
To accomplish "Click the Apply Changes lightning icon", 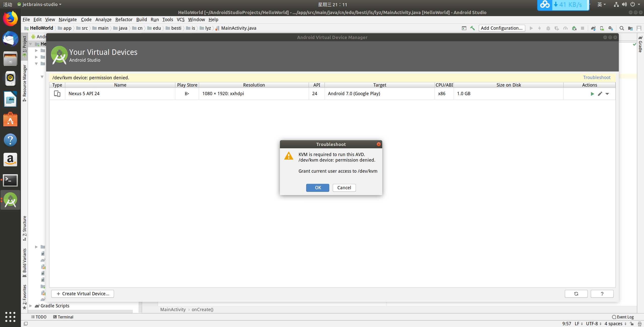I will tap(539, 28).
